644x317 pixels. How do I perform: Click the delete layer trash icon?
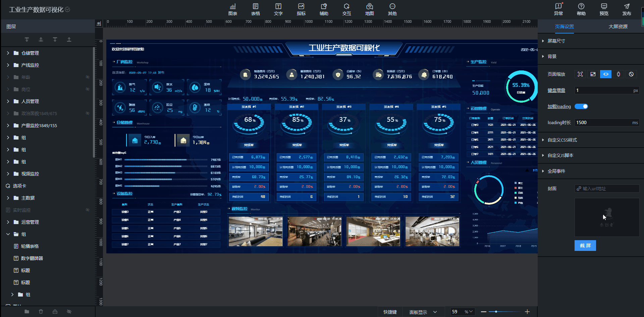coord(41,312)
